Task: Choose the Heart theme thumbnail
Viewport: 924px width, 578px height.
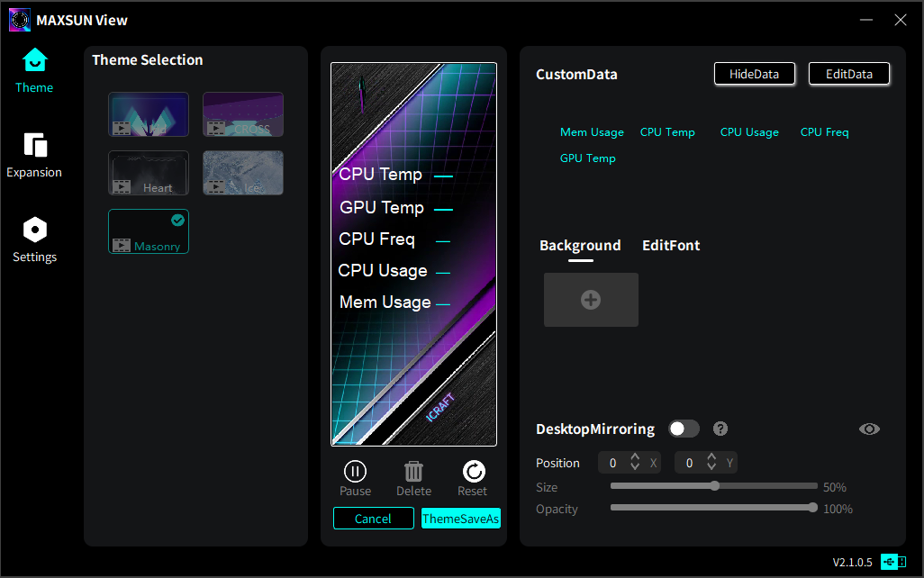Action: (149, 173)
